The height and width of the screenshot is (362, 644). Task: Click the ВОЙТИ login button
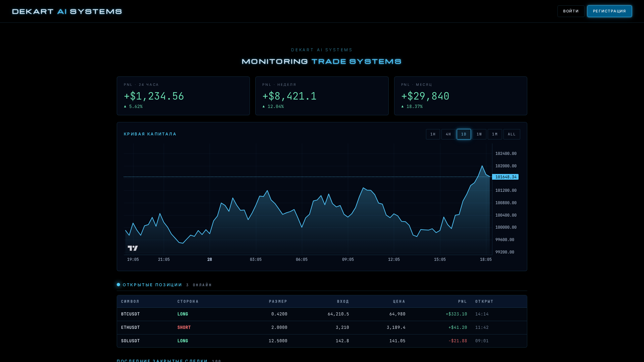point(571,11)
